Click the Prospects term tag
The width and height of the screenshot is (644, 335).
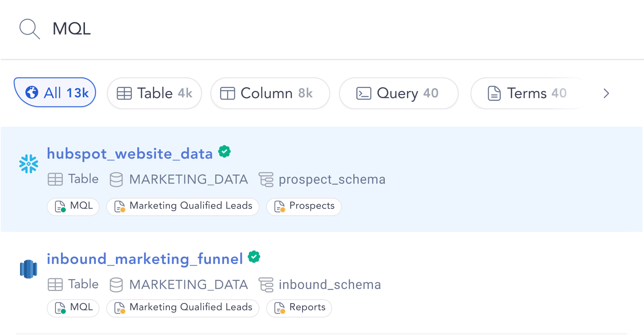304,206
